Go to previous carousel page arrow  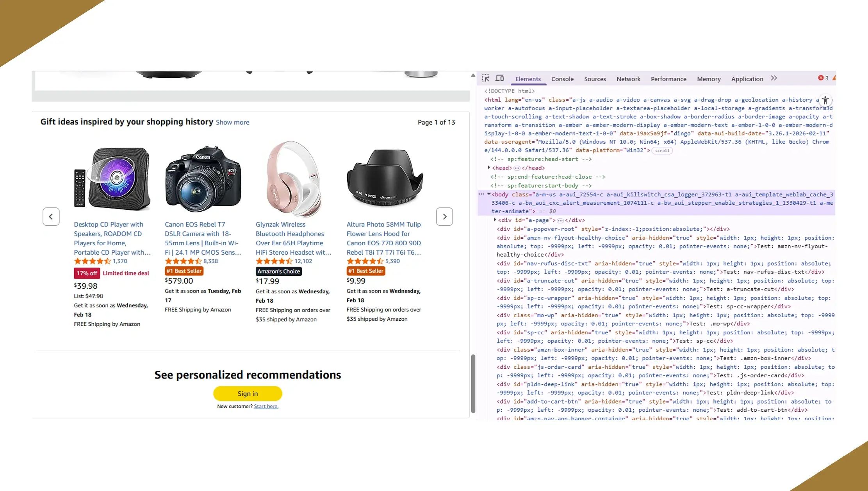point(51,216)
